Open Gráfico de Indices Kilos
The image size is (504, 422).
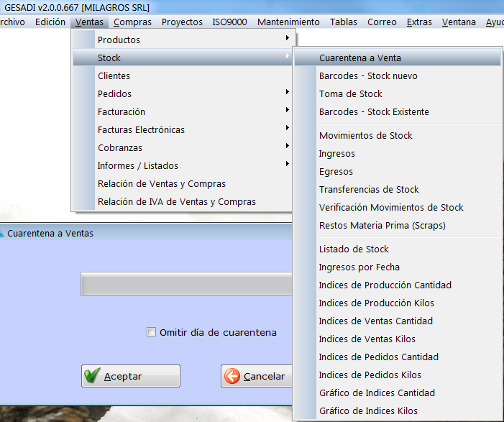(368, 410)
